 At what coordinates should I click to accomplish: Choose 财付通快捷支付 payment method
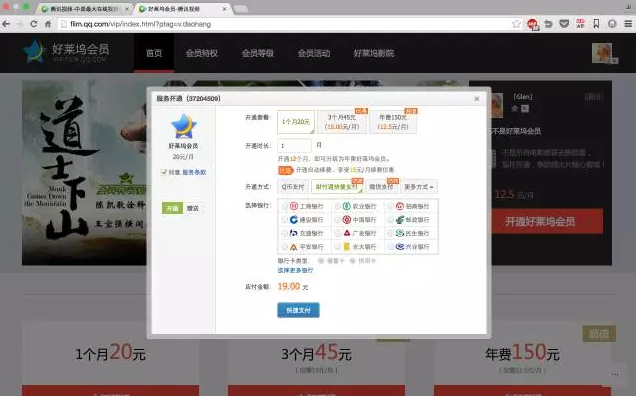(x=337, y=187)
